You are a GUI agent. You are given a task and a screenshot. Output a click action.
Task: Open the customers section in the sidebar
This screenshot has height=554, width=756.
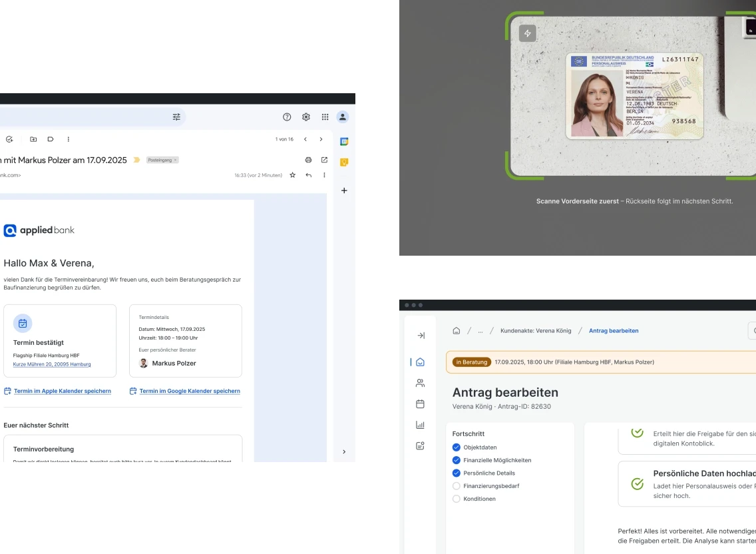click(420, 382)
